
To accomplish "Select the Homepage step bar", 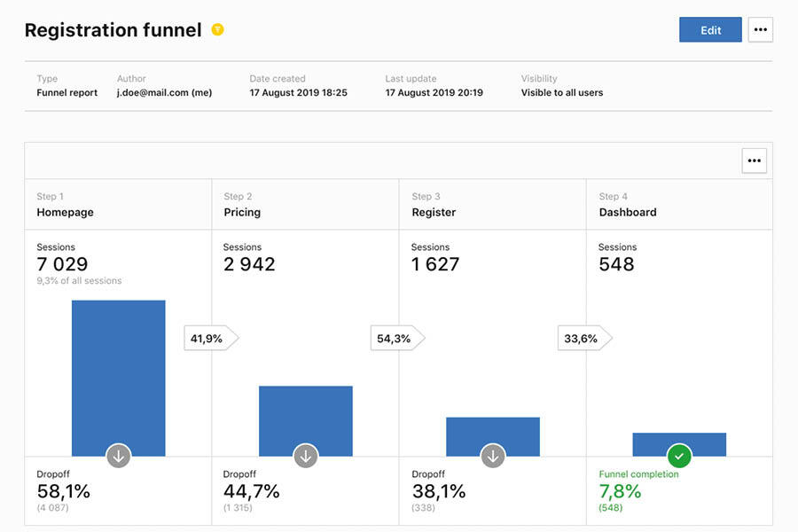I will click(119, 379).
